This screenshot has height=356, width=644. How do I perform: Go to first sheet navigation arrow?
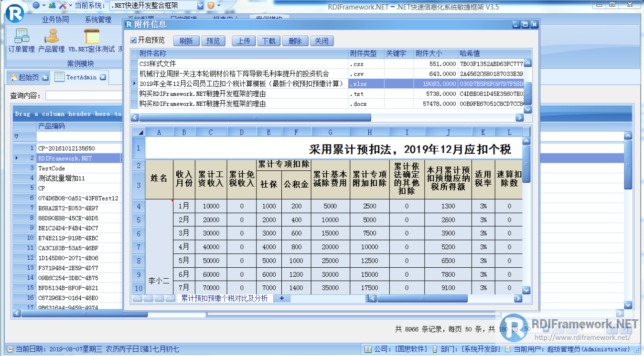point(137,299)
